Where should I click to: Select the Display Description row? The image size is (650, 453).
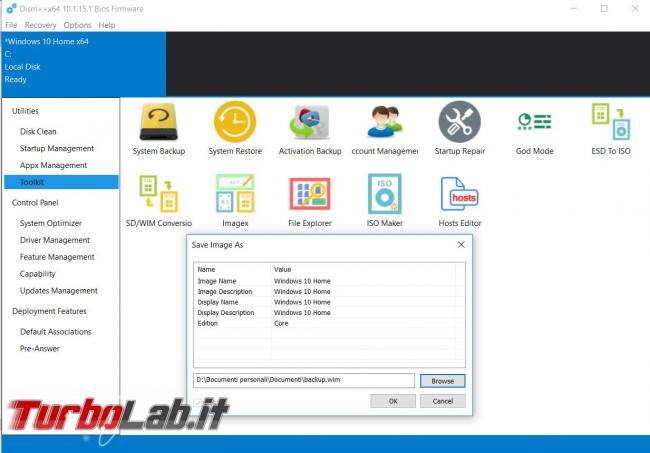(326, 312)
